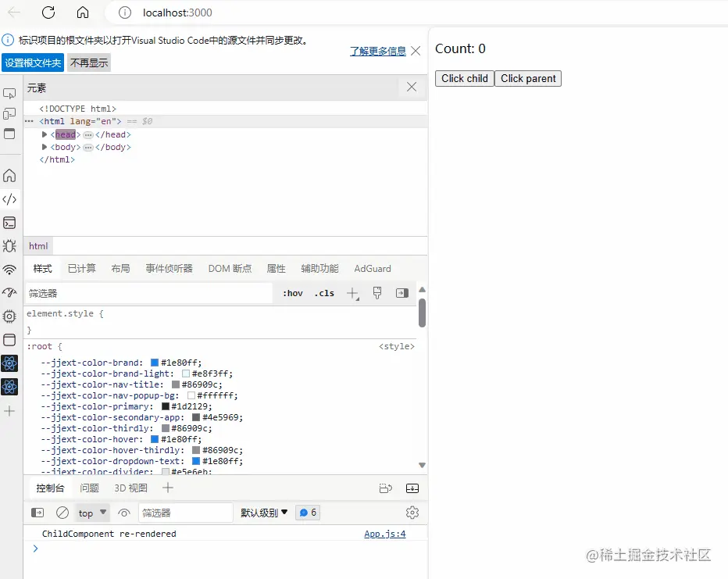Close the Elements panel X
The width and height of the screenshot is (728, 579).
(x=412, y=87)
